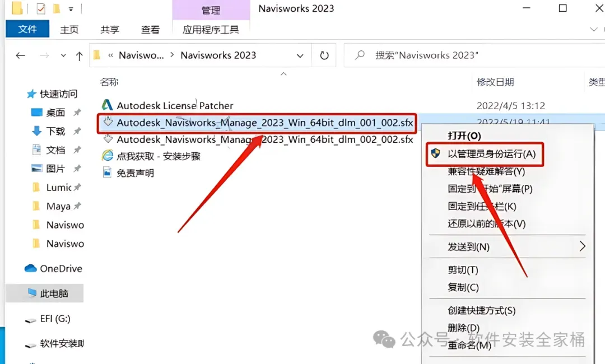Select the dlm_002_002.sfx file
The width and height of the screenshot is (605, 364).
point(264,139)
